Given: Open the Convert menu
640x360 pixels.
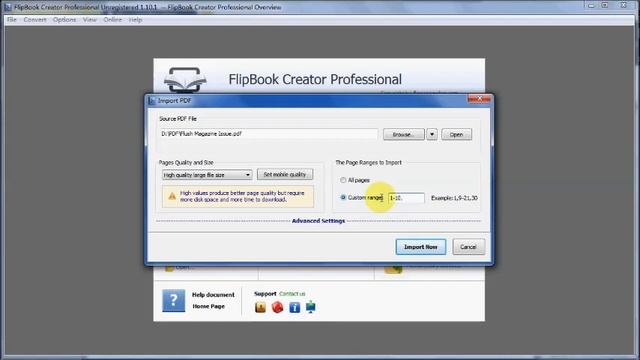Looking at the screenshot, I should 35,20.
